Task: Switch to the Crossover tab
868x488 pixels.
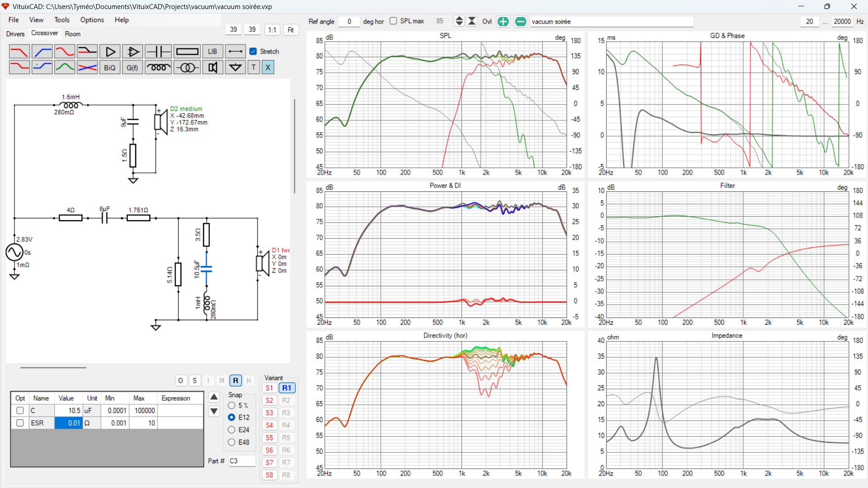Action: [45, 33]
